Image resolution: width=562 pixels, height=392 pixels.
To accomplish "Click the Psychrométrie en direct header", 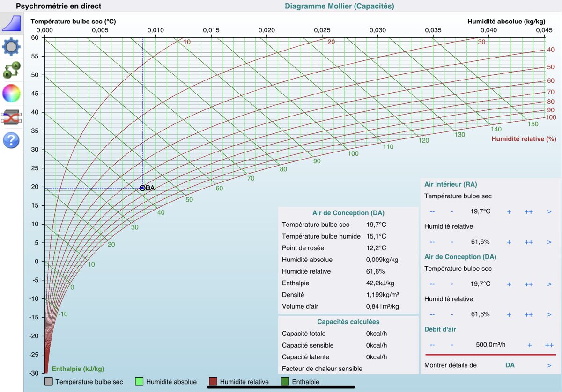I will pyautogui.click(x=59, y=6).
